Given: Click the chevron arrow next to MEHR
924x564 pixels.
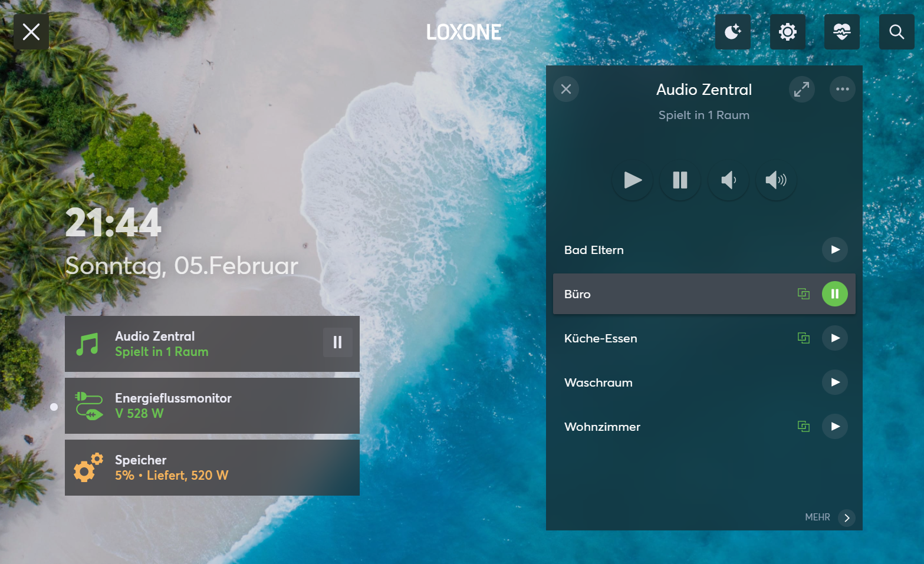Looking at the screenshot, I should coord(847,517).
